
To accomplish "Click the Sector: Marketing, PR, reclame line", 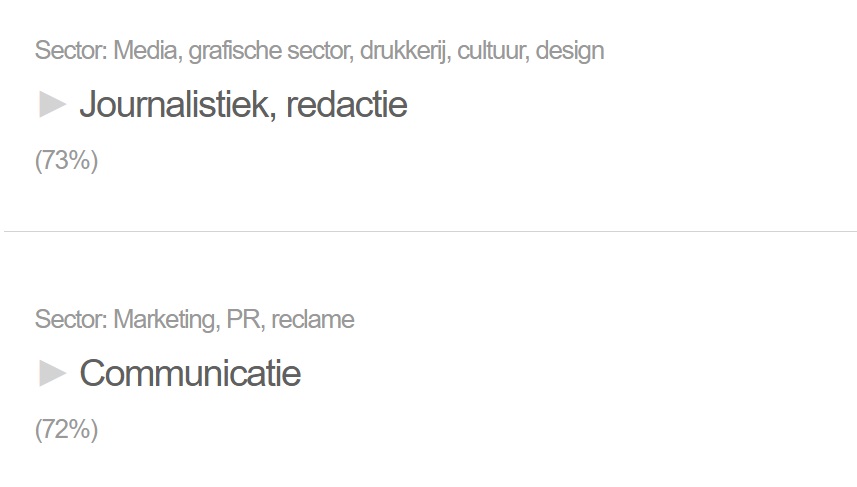I will [195, 320].
